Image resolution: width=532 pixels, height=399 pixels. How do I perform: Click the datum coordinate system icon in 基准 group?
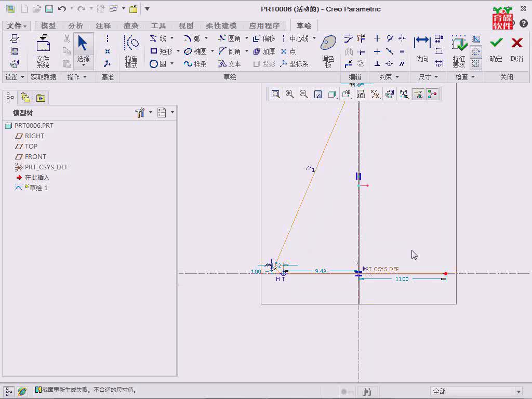click(107, 64)
